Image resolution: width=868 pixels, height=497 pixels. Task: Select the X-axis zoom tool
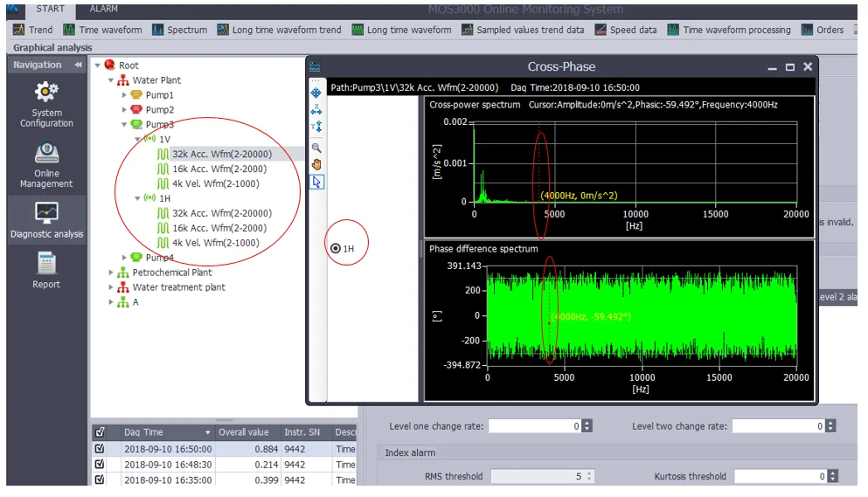[316, 109]
